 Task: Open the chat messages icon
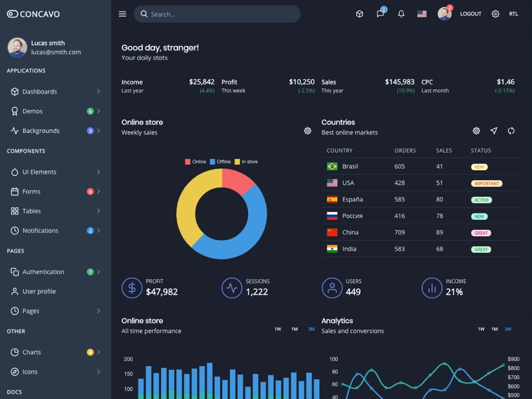coord(380,14)
